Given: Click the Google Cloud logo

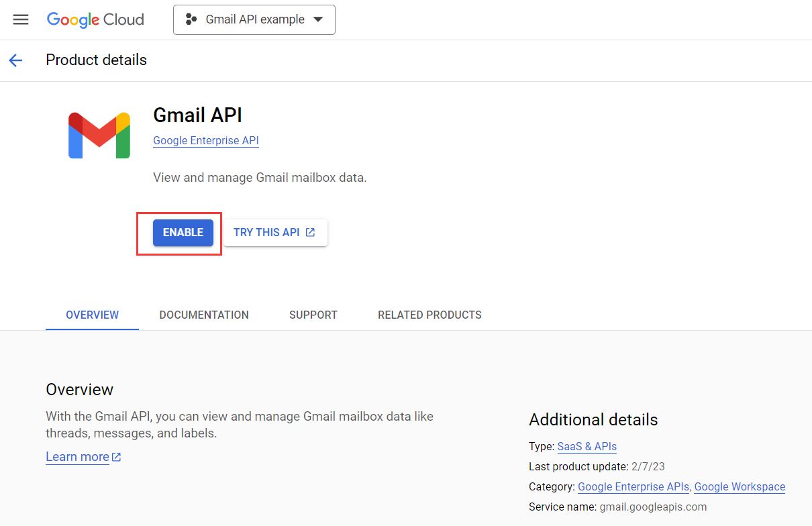Looking at the screenshot, I should click(x=95, y=19).
